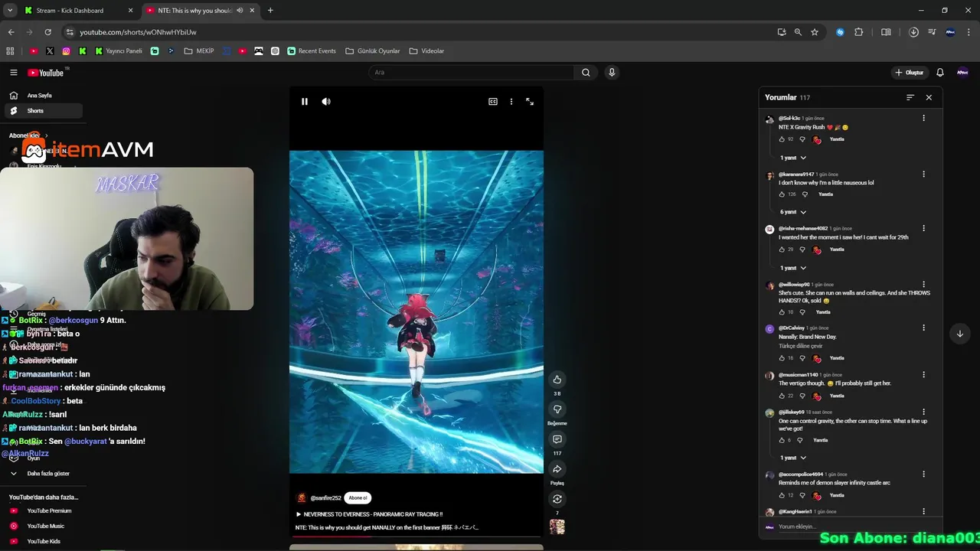The image size is (980, 551).
Task: Expand 1 yanıt under @jillakey69 comment
Action: click(x=793, y=458)
